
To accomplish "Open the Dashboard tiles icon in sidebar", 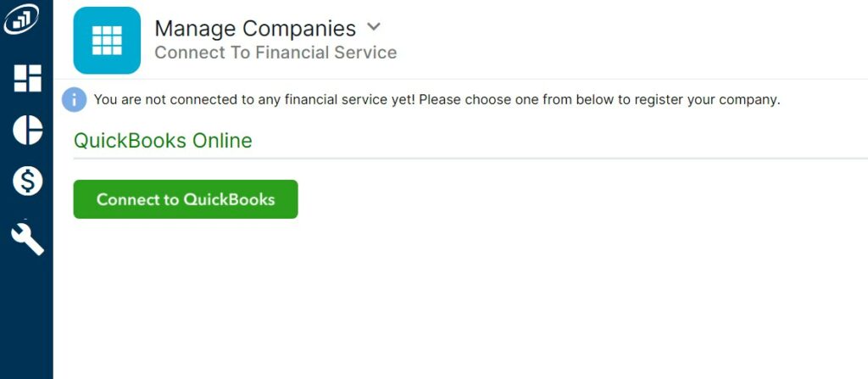I will [28, 78].
